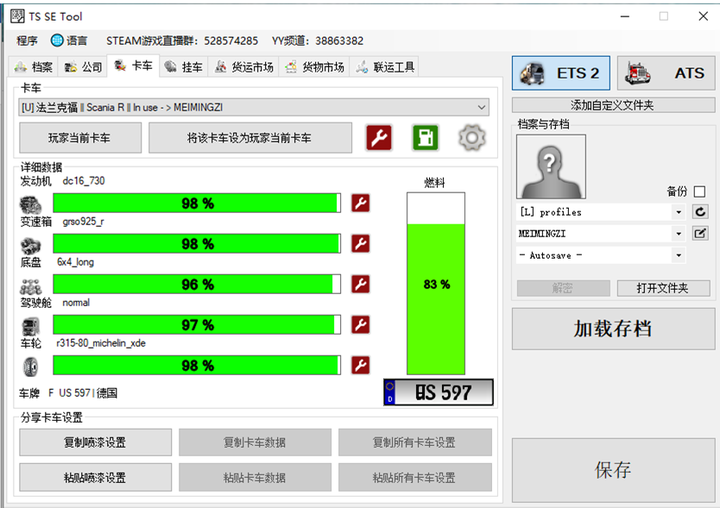This screenshot has height=508, width=720.
Task: Click the 玩家当前卡车 button
Action: pyautogui.click(x=80, y=137)
